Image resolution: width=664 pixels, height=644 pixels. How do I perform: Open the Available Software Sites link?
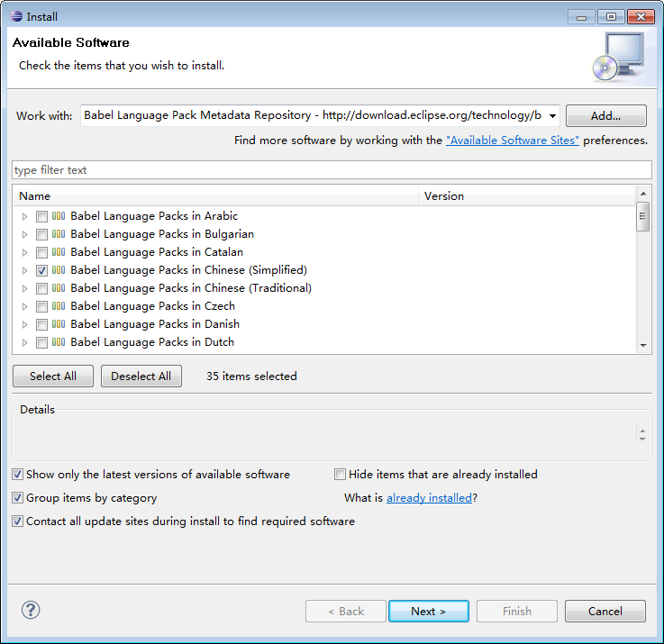pyautogui.click(x=513, y=141)
